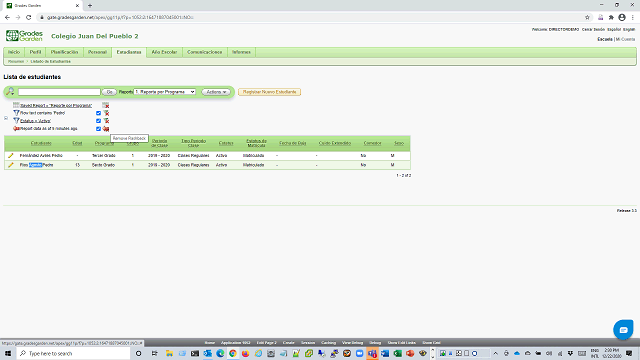
Task: Open the Informes tab
Action: [241, 52]
